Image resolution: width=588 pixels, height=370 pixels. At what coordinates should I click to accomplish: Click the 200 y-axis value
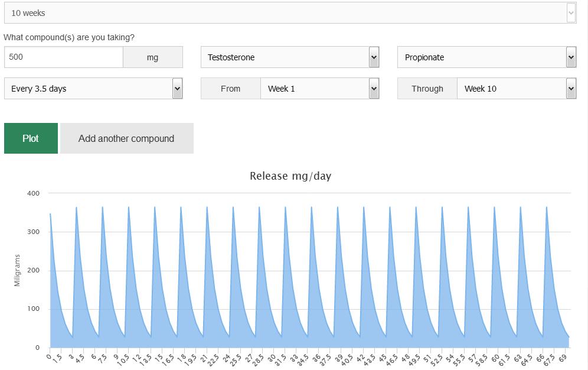(x=34, y=270)
